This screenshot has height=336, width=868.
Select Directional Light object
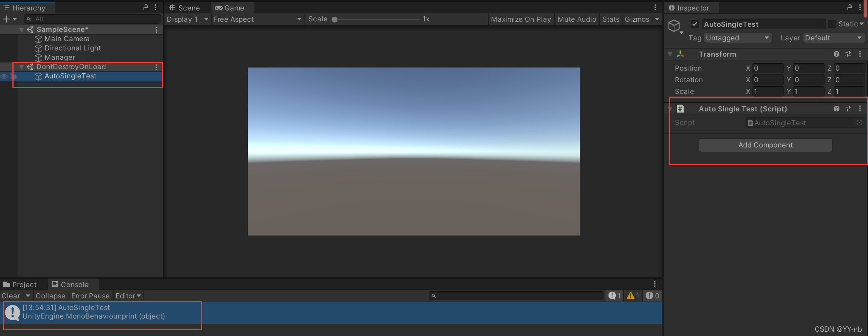click(x=73, y=48)
